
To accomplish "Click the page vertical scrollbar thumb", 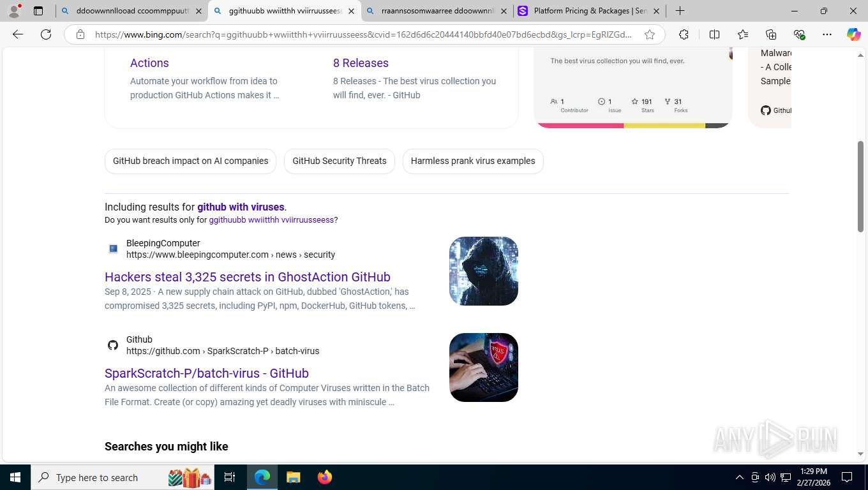I will point(860,186).
